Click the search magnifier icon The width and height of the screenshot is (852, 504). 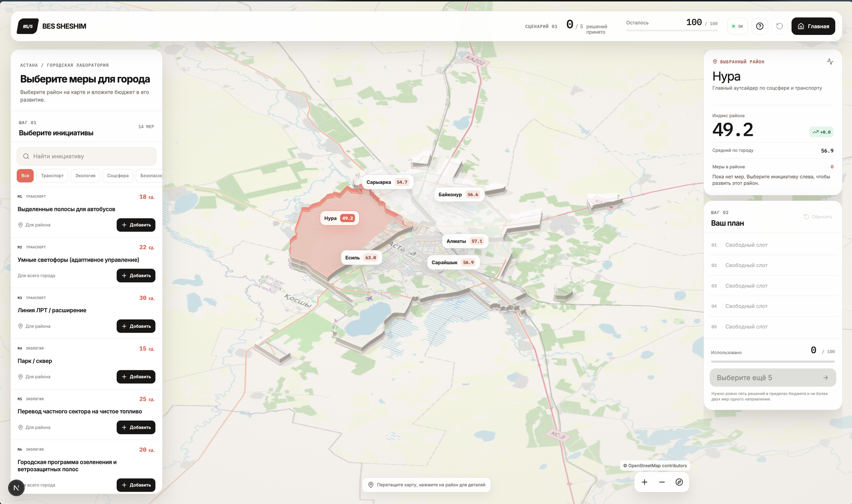click(26, 156)
